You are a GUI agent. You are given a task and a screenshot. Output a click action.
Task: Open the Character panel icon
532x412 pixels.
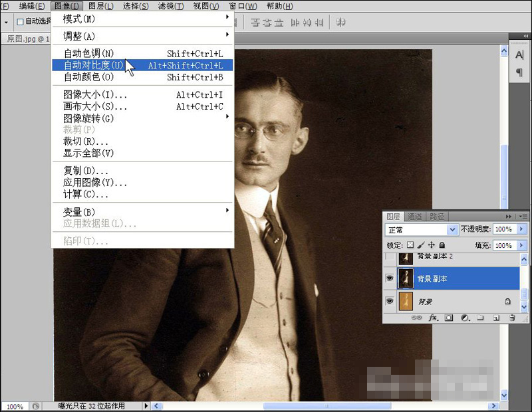click(x=519, y=54)
